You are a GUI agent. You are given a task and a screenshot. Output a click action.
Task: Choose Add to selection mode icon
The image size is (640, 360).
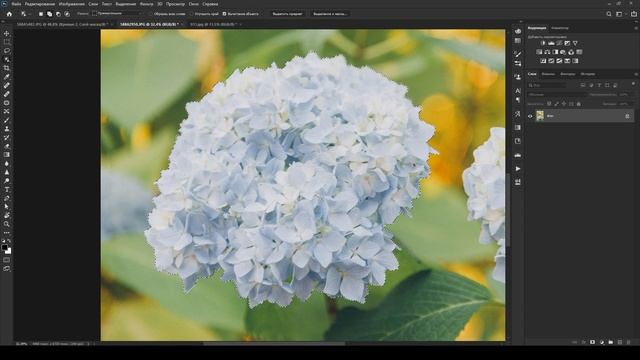tap(49, 14)
